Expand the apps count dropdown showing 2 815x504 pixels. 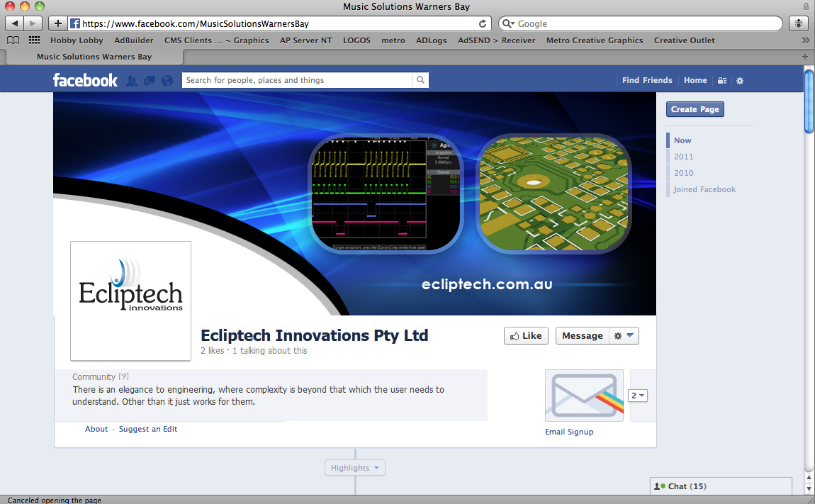click(x=637, y=396)
